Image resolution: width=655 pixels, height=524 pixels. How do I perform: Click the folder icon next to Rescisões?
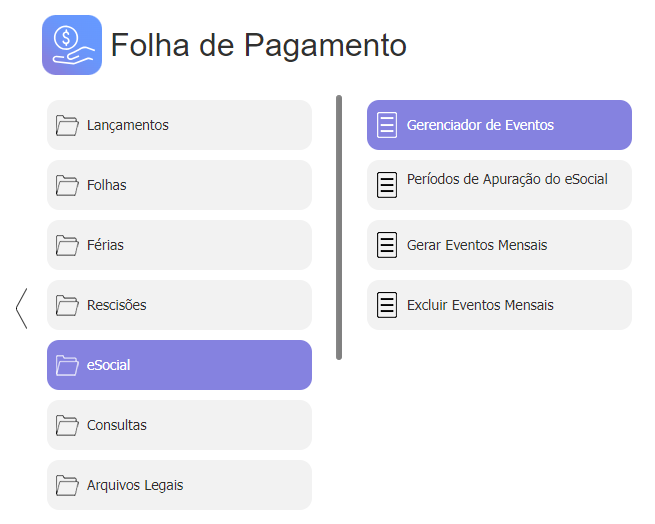[67, 305]
